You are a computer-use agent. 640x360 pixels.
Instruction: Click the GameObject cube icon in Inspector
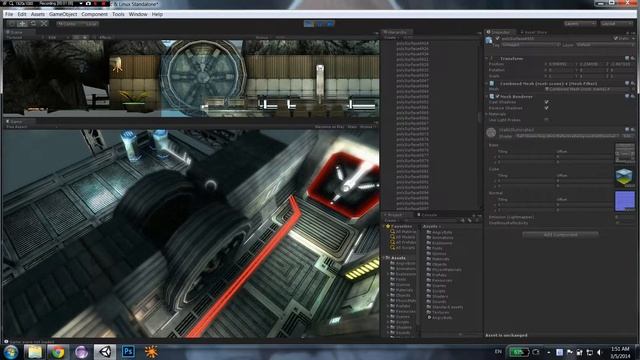[489, 40]
